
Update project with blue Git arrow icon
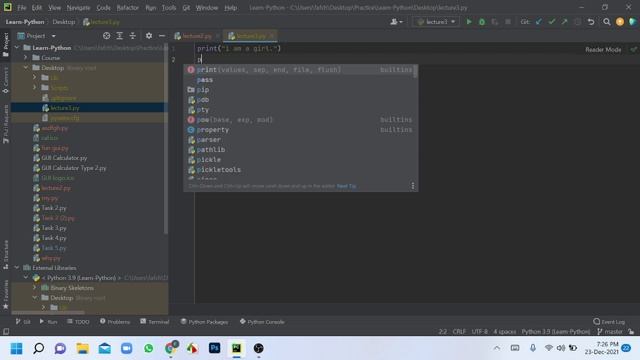point(539,22)
